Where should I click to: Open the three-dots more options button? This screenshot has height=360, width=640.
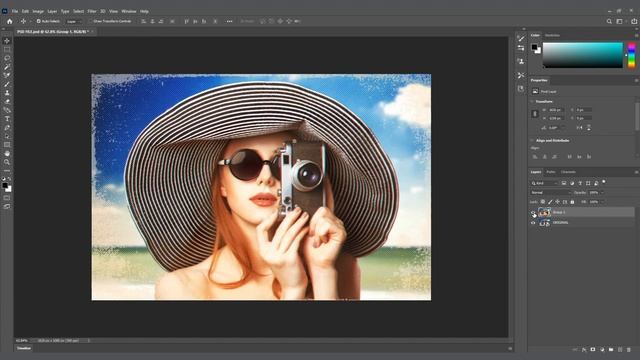pos(229,21)
